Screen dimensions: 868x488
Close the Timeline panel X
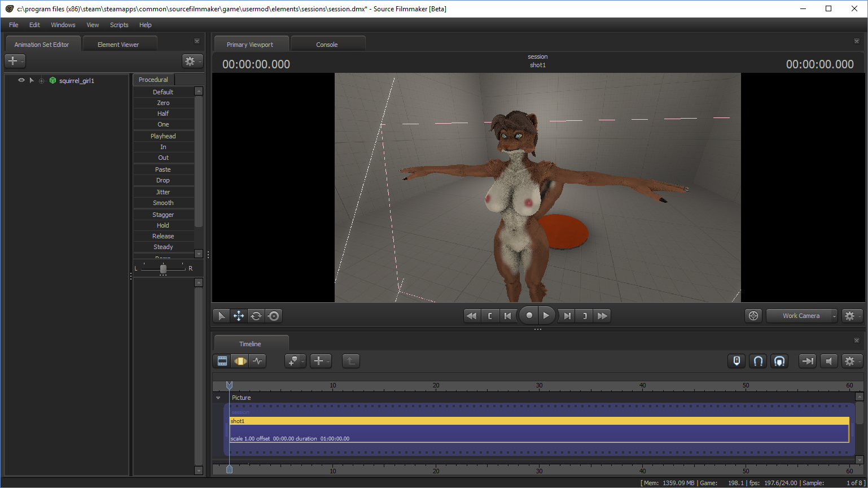point(857,341)
